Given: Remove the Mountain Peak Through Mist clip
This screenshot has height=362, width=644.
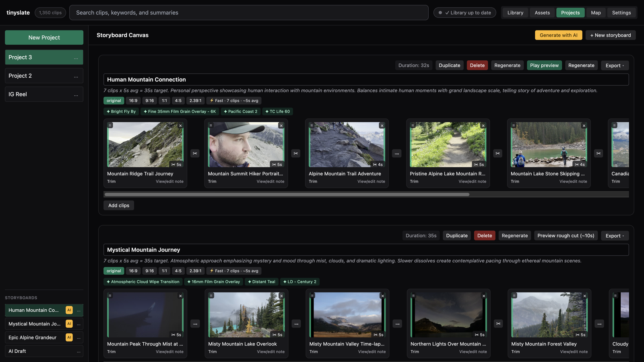Looking at the screenshot, I should point(180,296).
